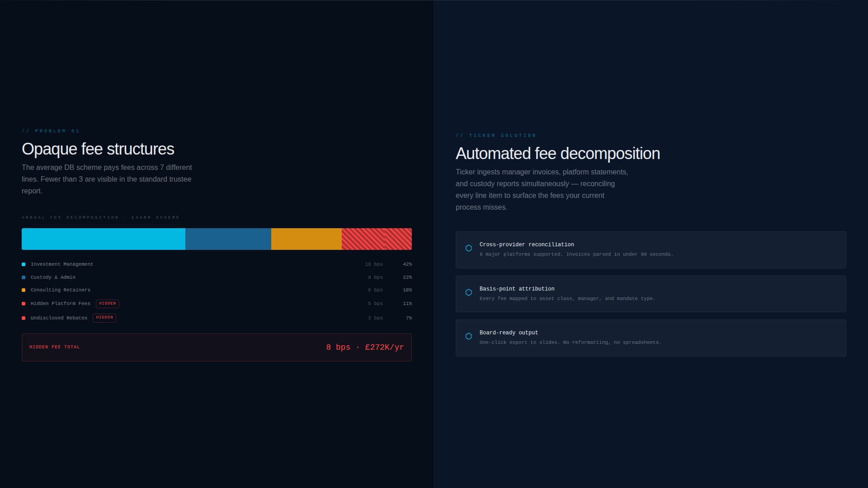This screenshot has height=488, width=868.
Task: Click the 'Every fee mapped to asset class' description
Action: tap(567, 299)
